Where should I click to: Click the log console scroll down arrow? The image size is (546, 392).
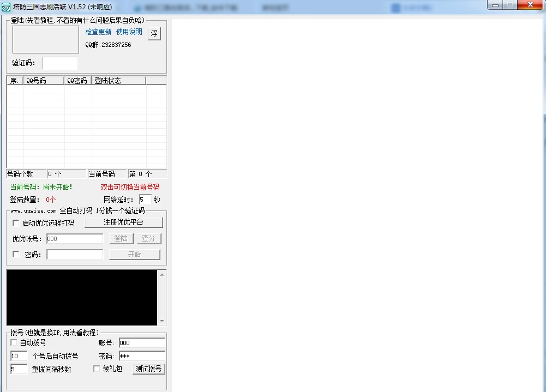162,321
